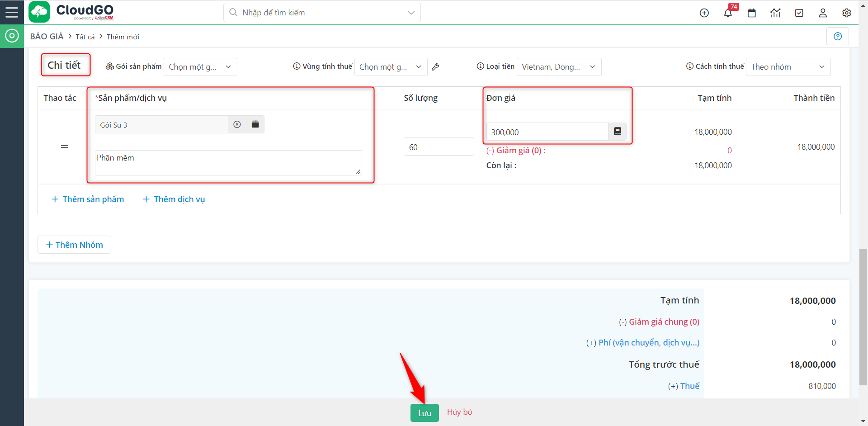Open the user profile icon
Image resolution: width=868 pixels, height=426 pixels.
point(823,13)
